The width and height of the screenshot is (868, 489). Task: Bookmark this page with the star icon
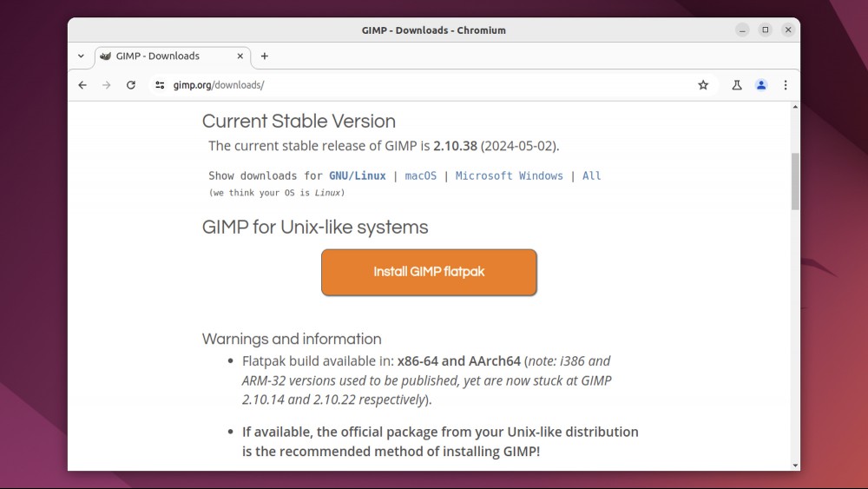[703, 85]
